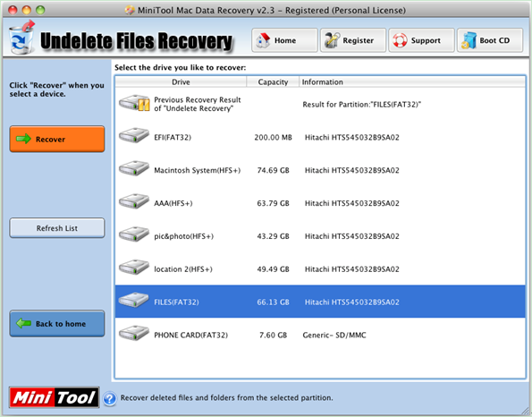Click Result for Partition "FILES(FAT32)" text
The width and height of the screenshot is (532, 417).
click(362, 104)
